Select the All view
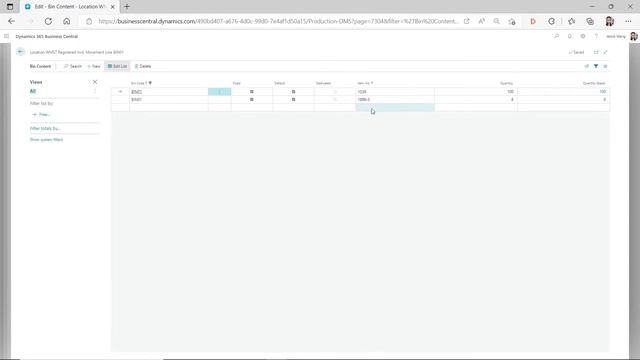 tap(33, 91)
